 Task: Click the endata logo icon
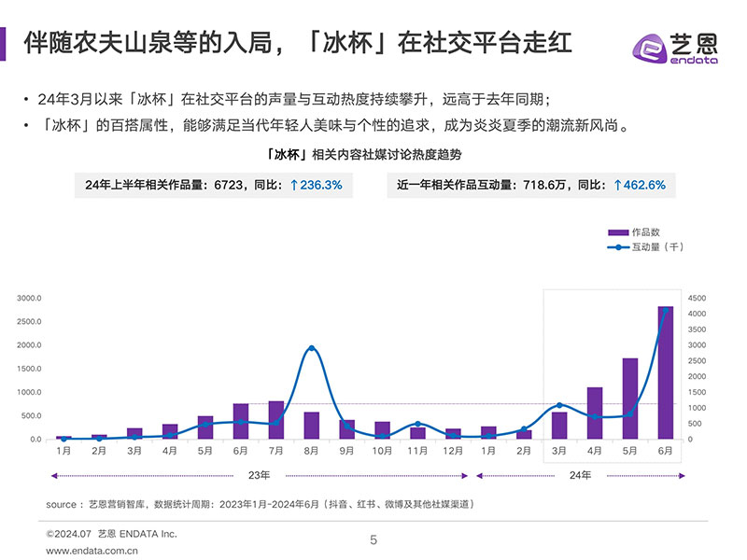(649, 49)
